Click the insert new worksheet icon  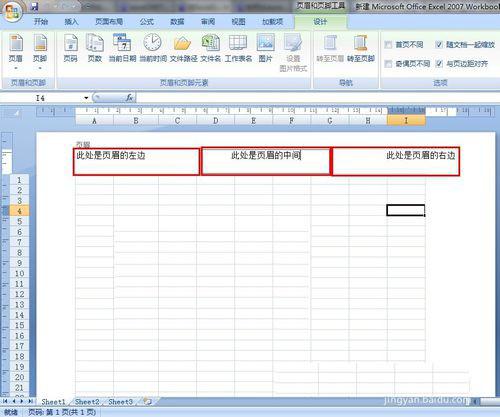click(147, 402)
